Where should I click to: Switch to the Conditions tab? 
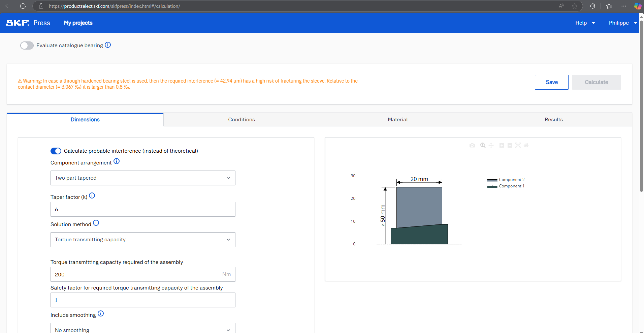pyautogui.click(x=241, y=120)
